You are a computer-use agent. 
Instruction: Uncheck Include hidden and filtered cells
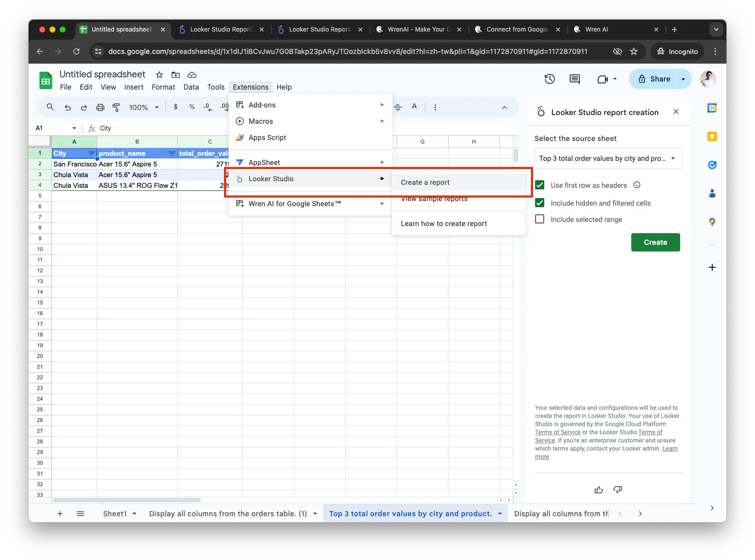click(x=540, y=203)
